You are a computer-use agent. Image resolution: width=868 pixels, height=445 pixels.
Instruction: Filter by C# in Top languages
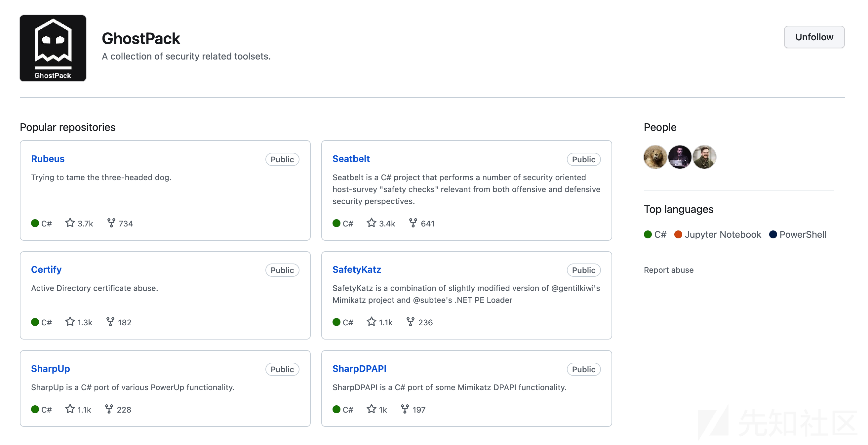coord(655,234)
